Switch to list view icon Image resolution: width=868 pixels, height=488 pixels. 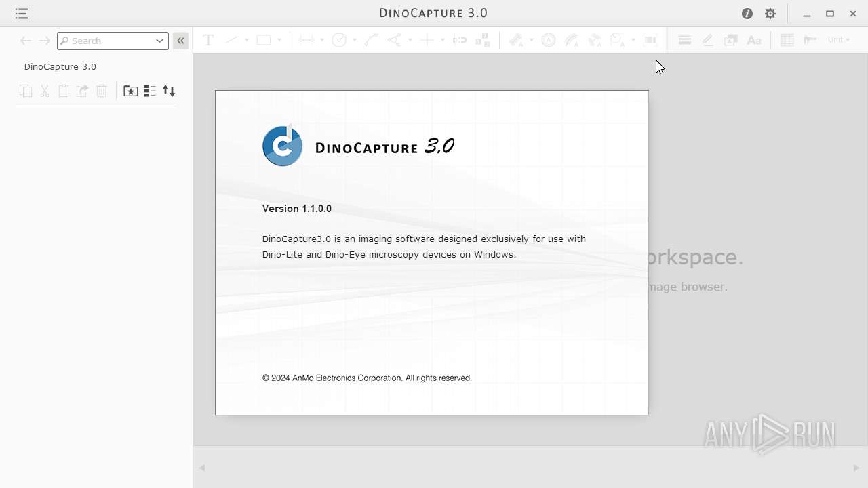tap(150, 91)
